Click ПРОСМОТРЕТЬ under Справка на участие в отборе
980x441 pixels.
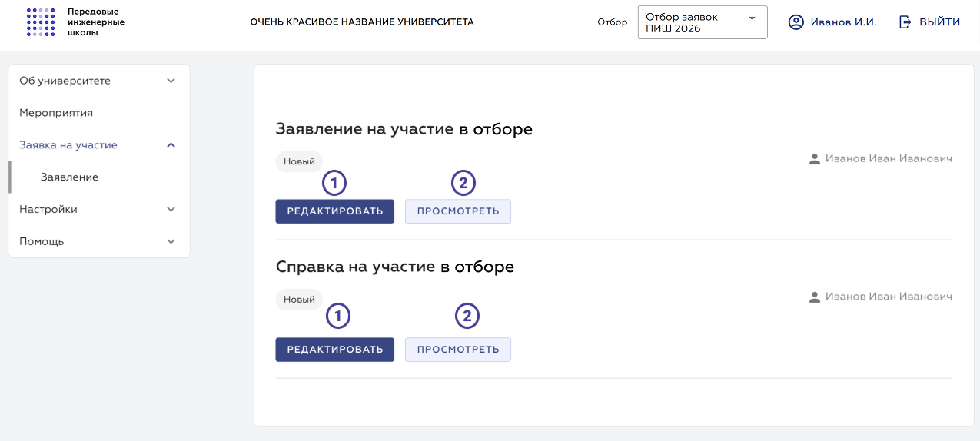(458, 350)
